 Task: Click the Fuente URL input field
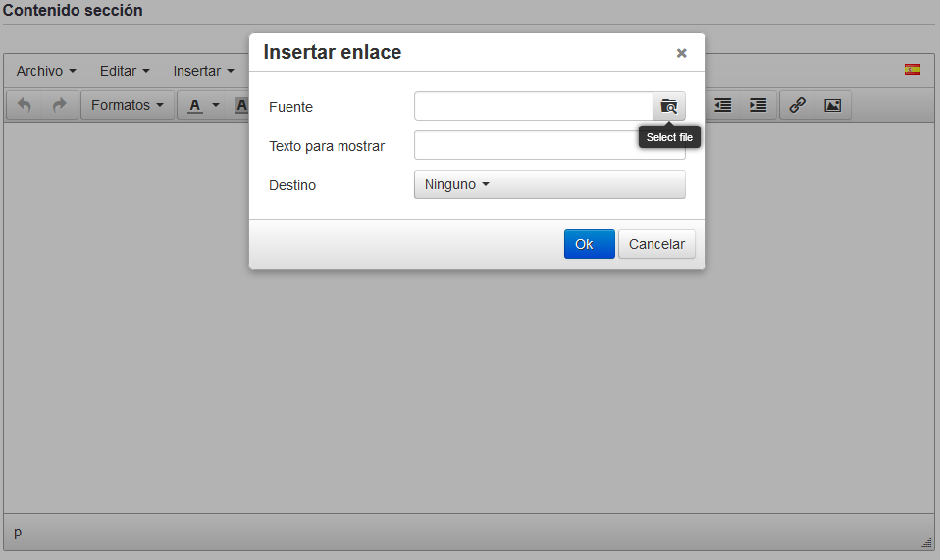click(x=534, y=106)
